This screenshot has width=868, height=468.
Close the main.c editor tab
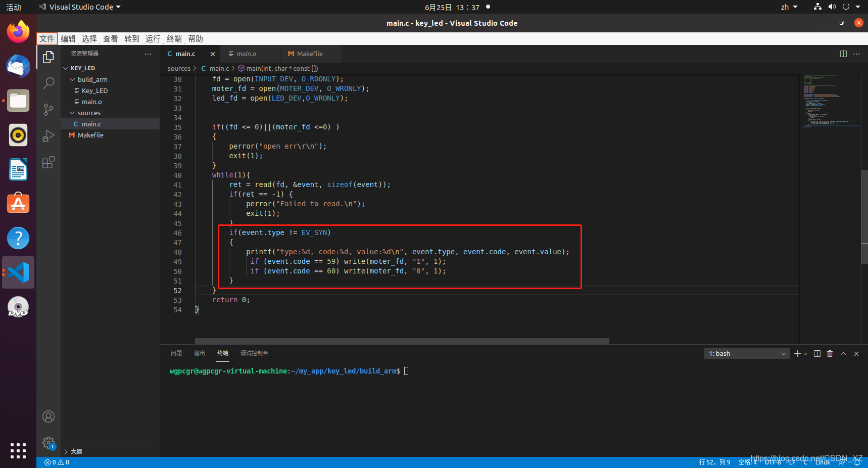213,54
